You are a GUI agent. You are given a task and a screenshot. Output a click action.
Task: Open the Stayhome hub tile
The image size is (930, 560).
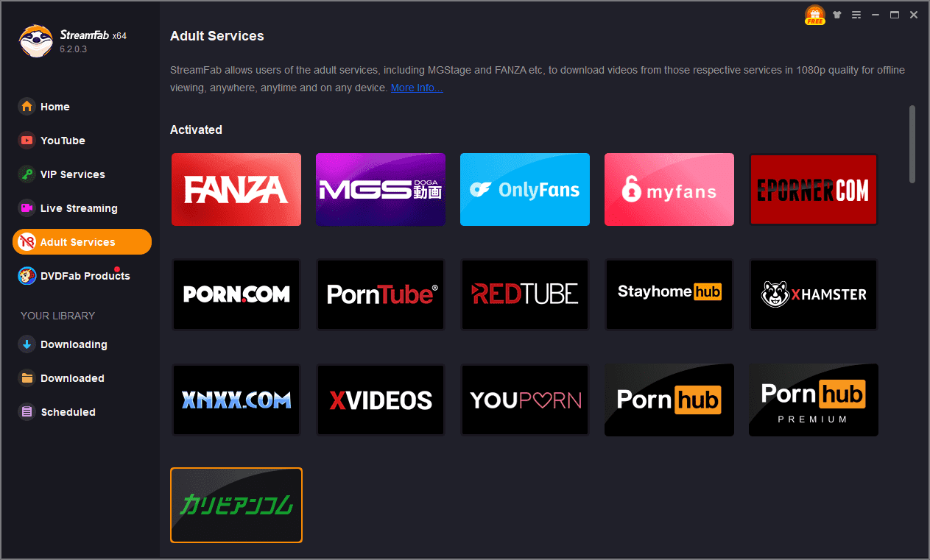669,294
